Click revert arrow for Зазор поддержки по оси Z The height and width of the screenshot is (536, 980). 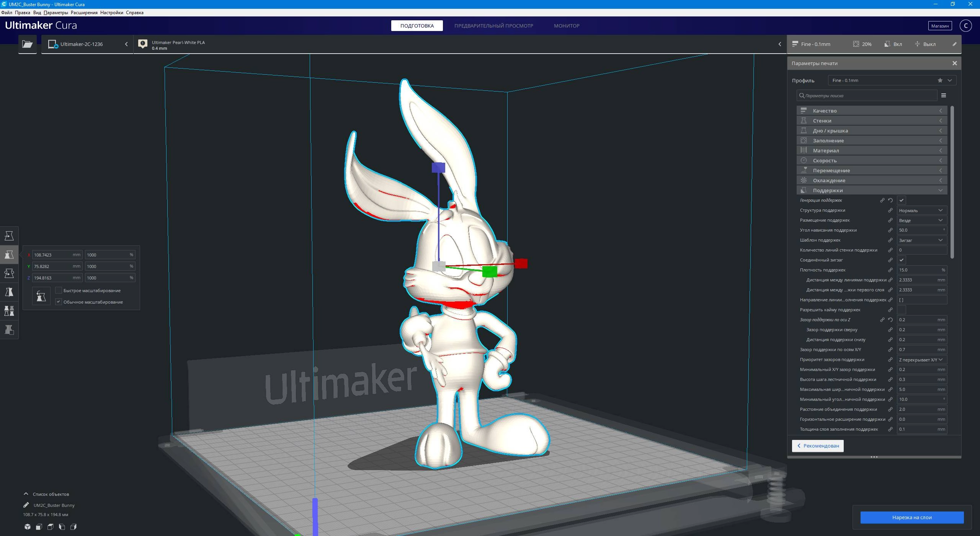click(x=890, y=320)
